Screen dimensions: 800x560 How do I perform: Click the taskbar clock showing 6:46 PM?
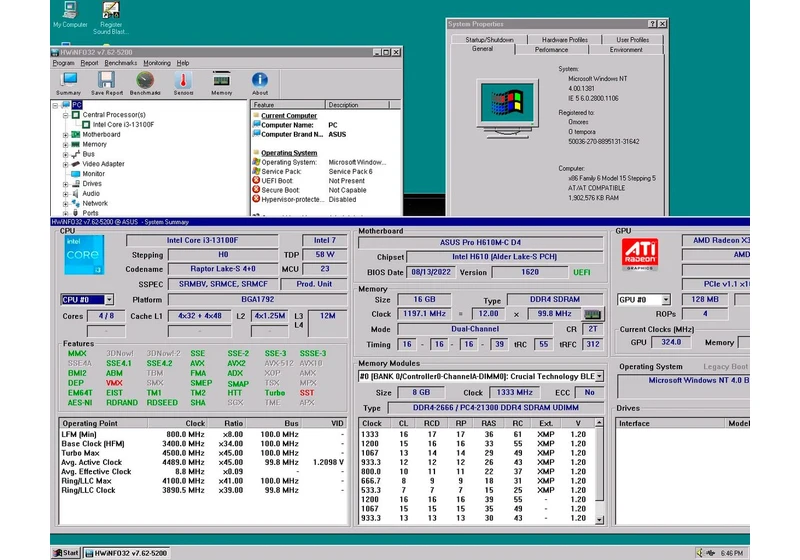[x=732, y=553]
